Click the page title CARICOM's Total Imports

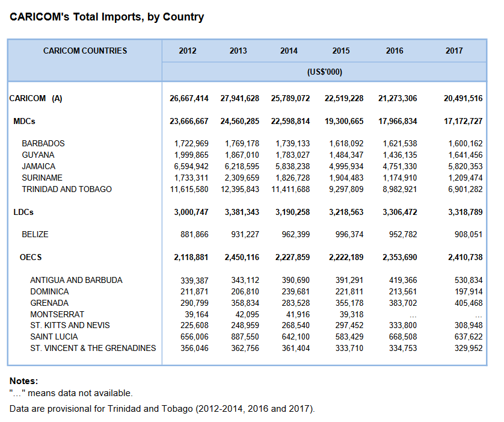pyautogui.click(x=106, y=17)
